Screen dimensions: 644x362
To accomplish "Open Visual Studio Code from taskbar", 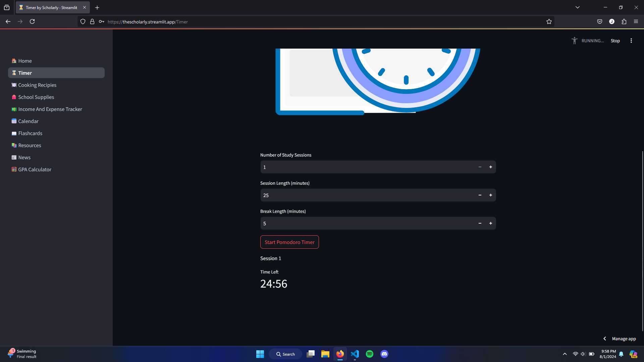I will [355, 354].
